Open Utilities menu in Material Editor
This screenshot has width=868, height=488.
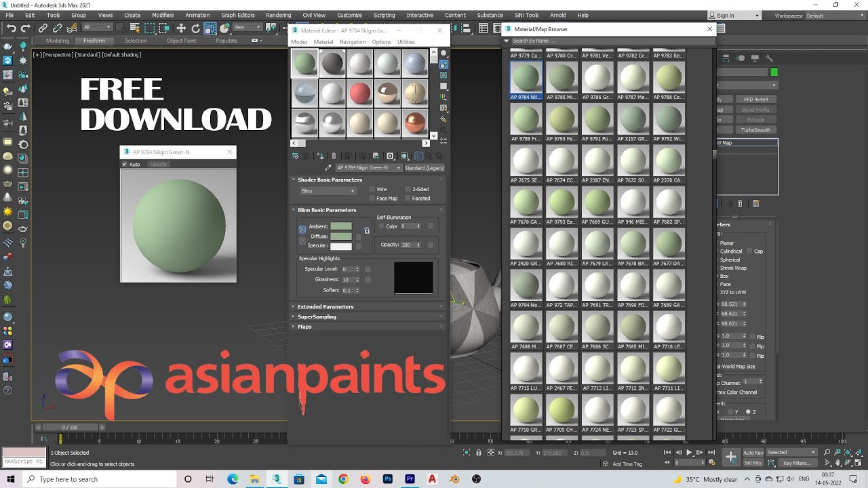coord(406,42)
